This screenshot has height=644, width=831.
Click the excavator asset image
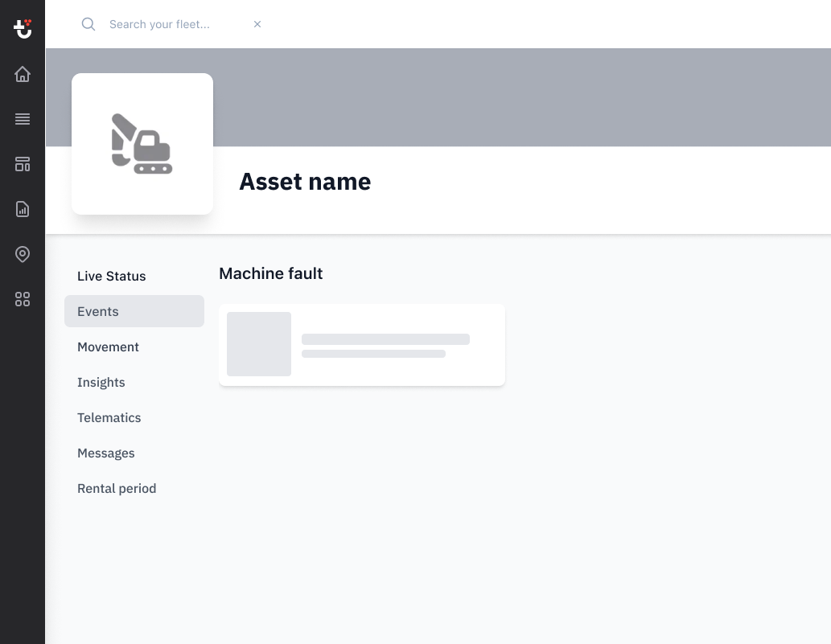[142, 144]
